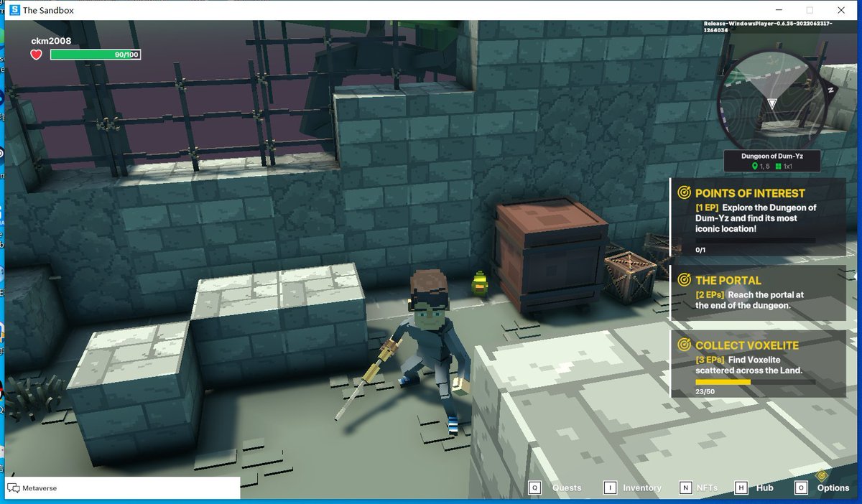This screenshot has height=504, width=862.
Task: Click the green 1x1 land size icon
Action: 778,167
